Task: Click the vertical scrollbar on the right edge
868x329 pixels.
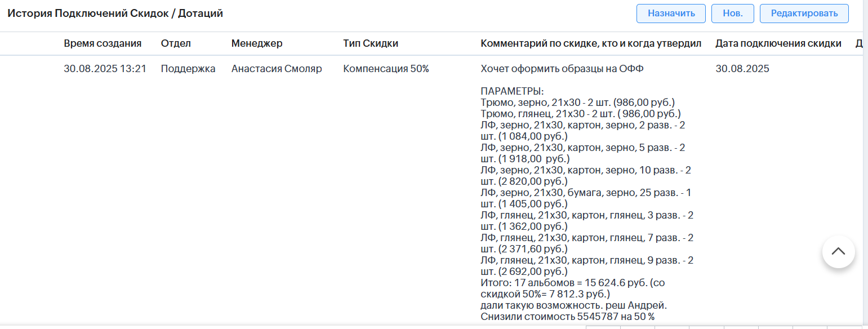Action: (866, 163)
